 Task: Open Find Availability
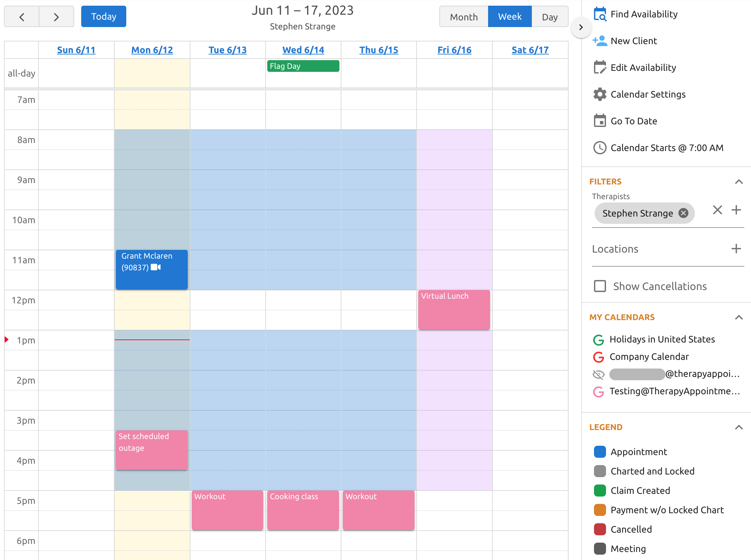(644, 14)
